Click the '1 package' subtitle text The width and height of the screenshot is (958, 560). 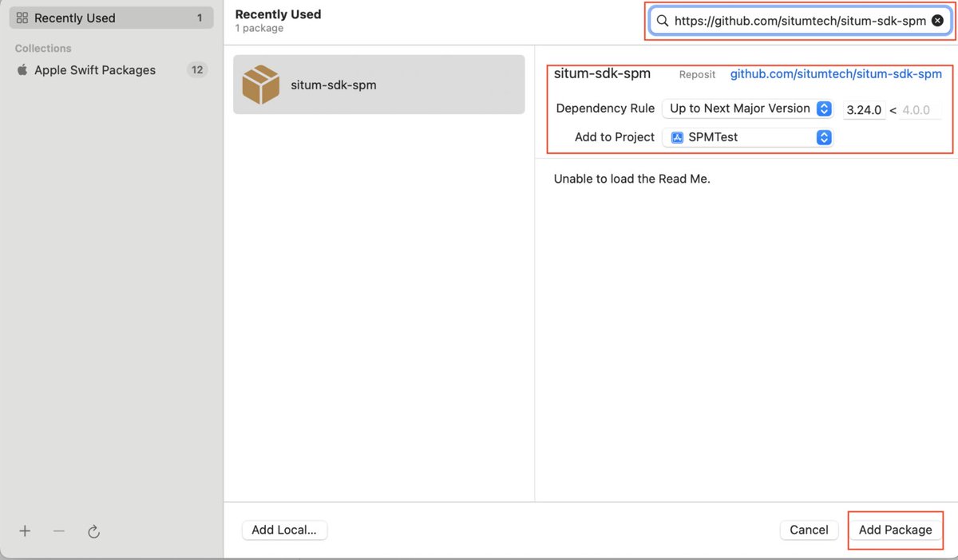click(259, 29)
